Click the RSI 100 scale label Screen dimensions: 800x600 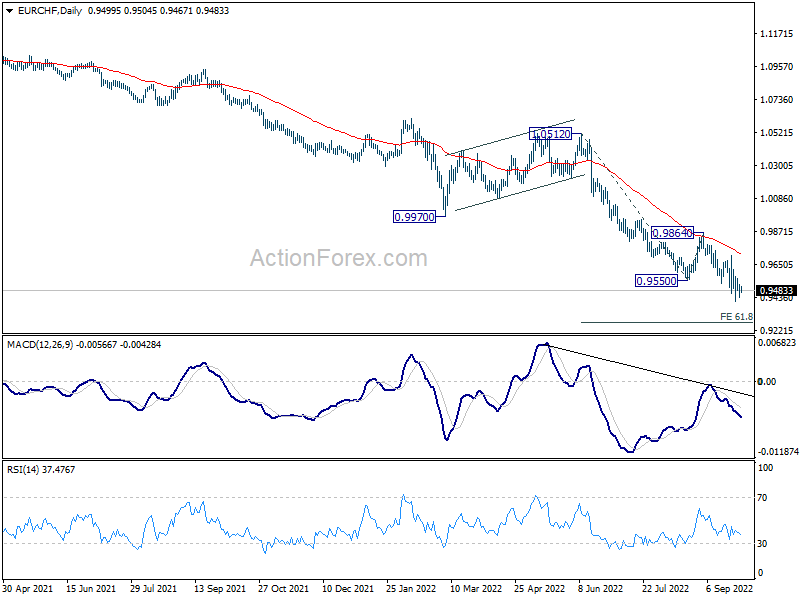765,468
